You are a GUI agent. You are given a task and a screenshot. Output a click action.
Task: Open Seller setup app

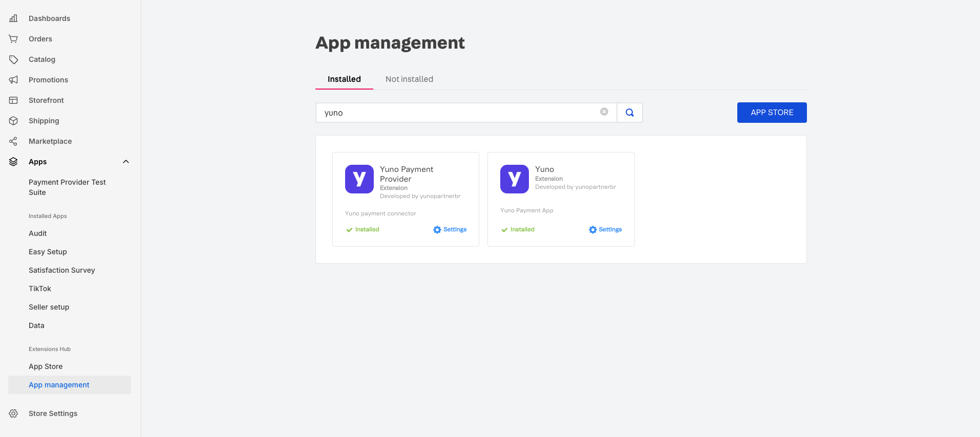49,307
